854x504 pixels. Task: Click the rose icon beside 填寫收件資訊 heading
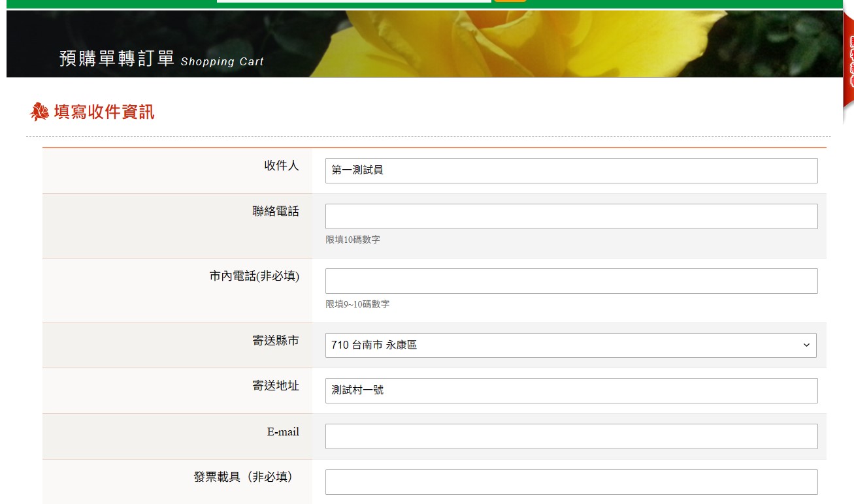(x=40, y=112)
